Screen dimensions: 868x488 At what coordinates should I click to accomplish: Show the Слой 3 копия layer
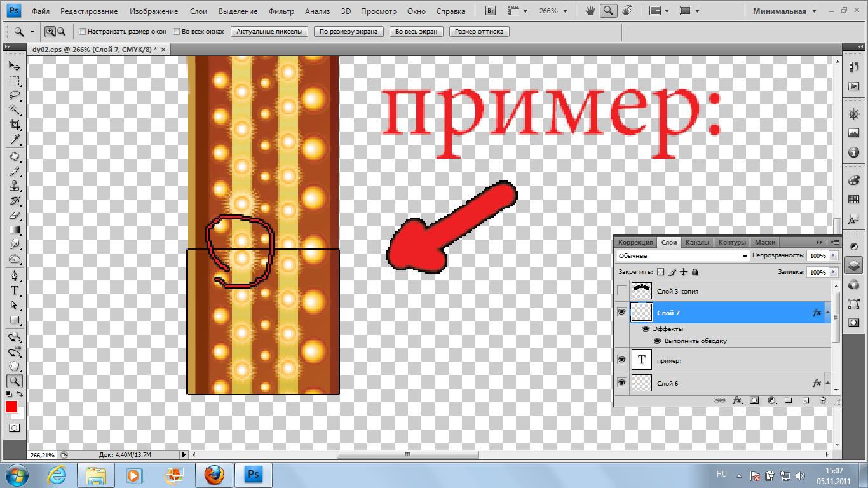[x=621, y=291]
